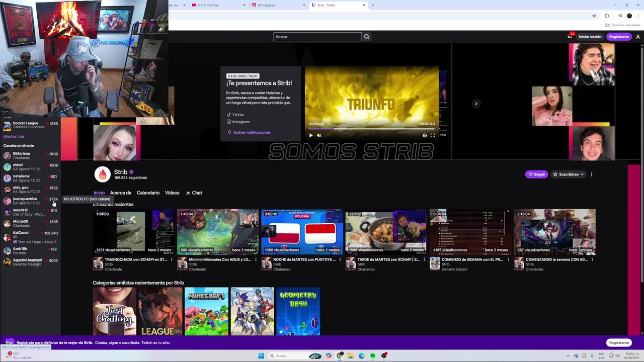Open the Calendario tab
Viewport: 644px width, 362px height.
pyautogui.click(x=148, y=193)
